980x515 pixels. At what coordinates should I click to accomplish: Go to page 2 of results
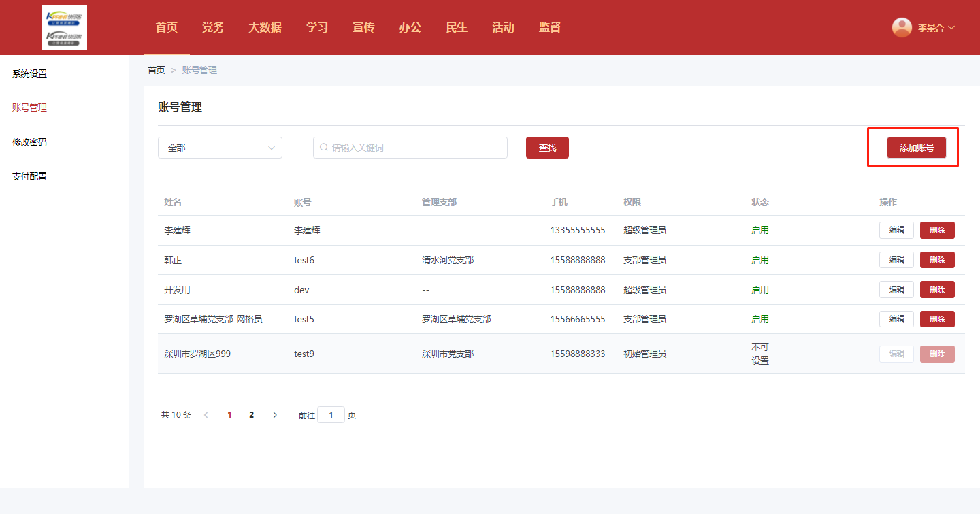[251, 415]
